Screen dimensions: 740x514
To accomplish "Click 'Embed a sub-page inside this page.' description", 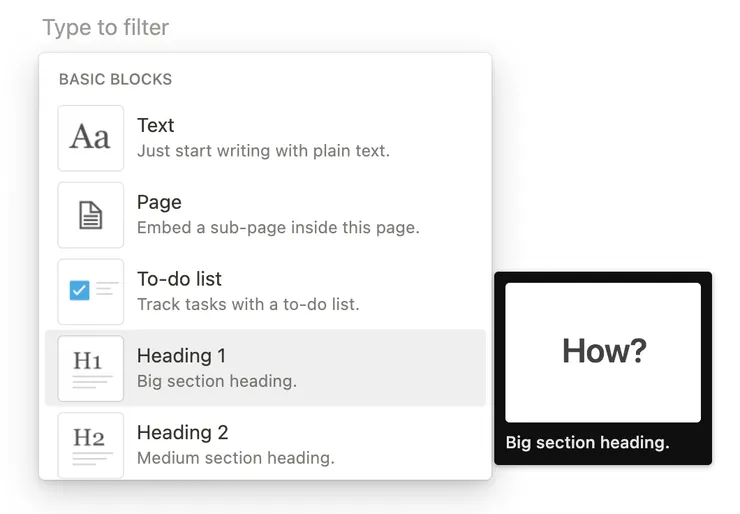I will pos(278,227).
